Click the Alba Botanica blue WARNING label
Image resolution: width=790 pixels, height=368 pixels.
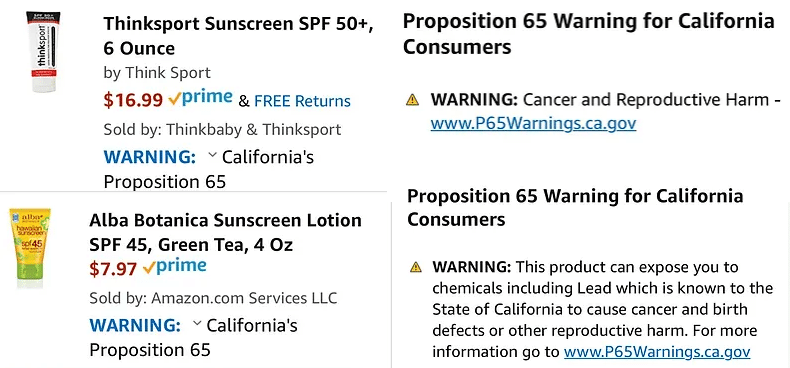135,325
